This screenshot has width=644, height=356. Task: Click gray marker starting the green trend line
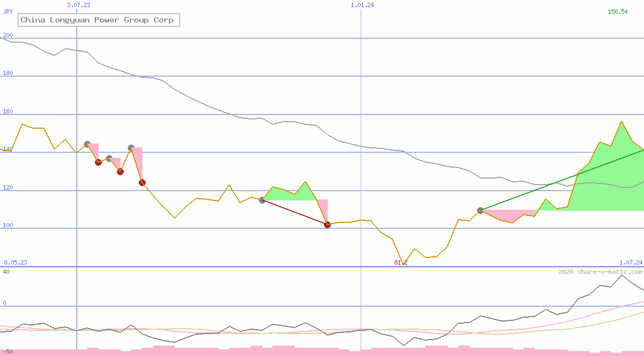pos(480,211)
